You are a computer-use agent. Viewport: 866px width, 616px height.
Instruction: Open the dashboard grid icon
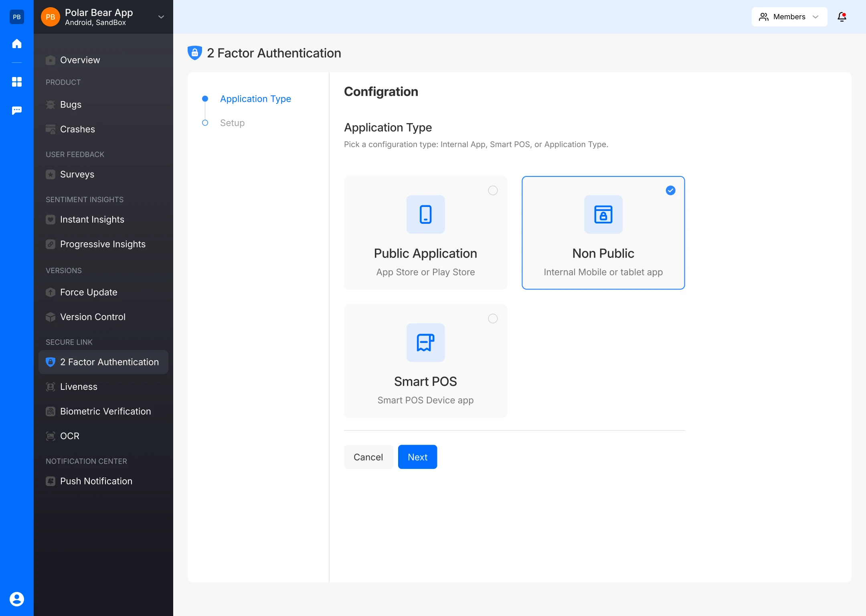coord(17,82)
